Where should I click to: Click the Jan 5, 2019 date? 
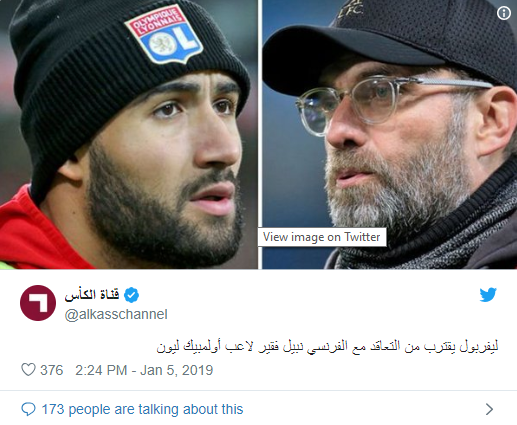(177, 370)
